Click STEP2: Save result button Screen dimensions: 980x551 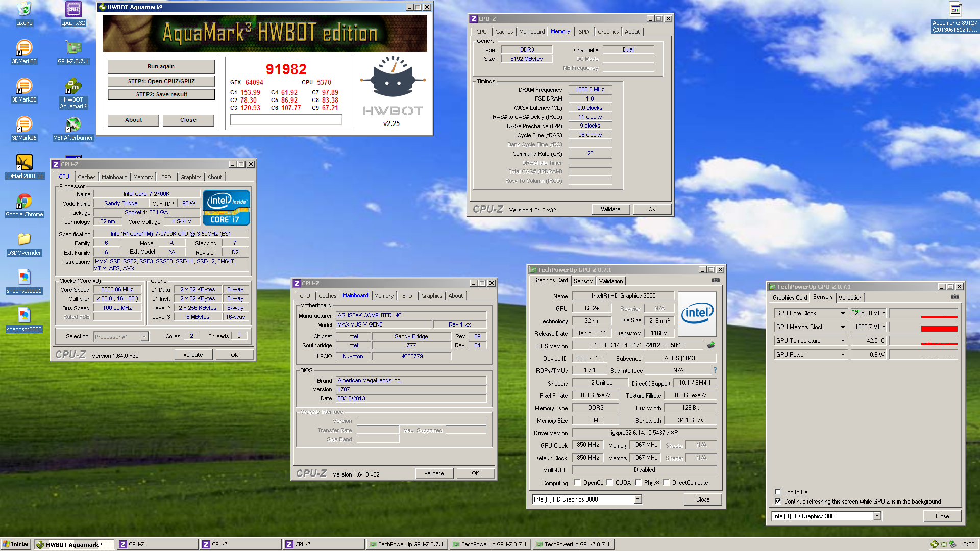161,94
